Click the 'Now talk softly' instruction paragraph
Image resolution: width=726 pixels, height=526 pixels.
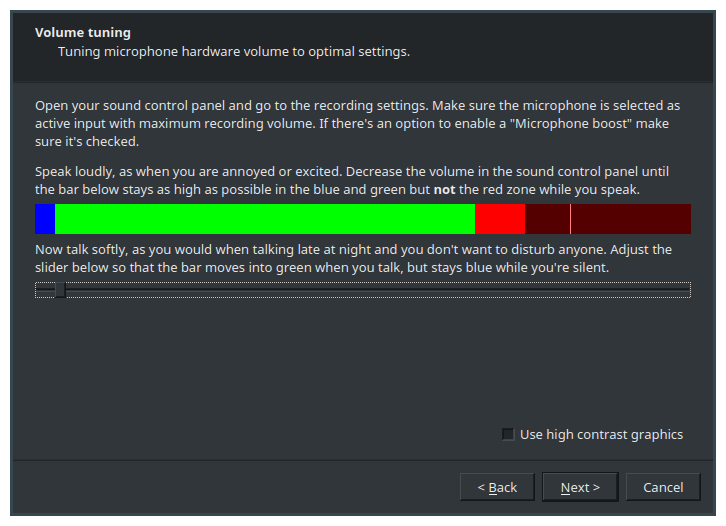353,258
